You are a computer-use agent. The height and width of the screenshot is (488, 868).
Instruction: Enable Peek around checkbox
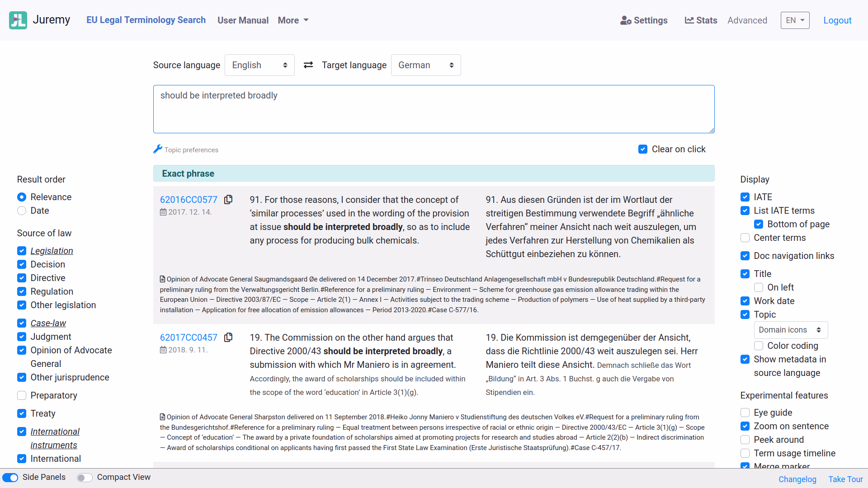[745, 440]
